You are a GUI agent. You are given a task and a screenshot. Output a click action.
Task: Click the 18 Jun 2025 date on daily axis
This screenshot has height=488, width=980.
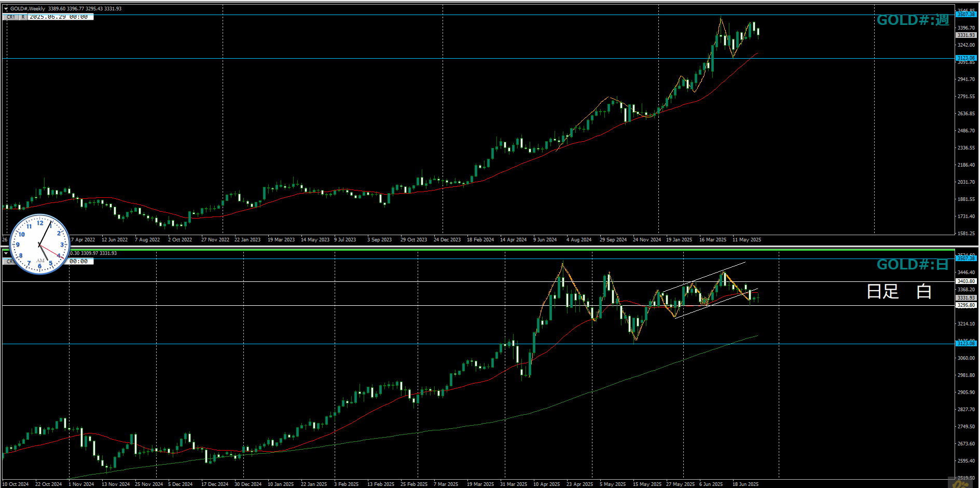(x=746, y=484)
